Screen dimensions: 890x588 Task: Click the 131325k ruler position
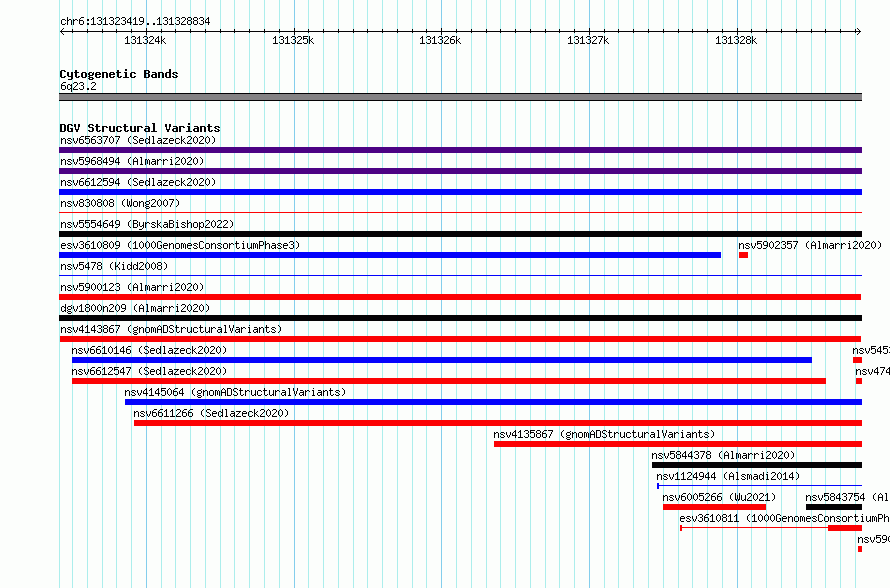[293, 40]
